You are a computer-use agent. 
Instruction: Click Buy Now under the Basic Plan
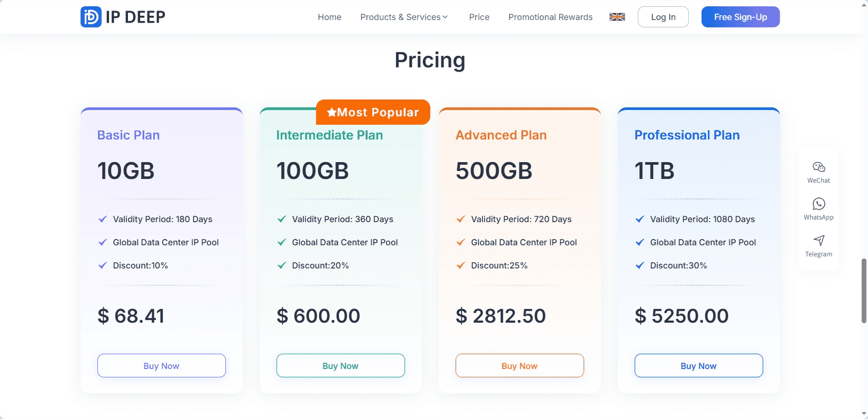point(161,365)
